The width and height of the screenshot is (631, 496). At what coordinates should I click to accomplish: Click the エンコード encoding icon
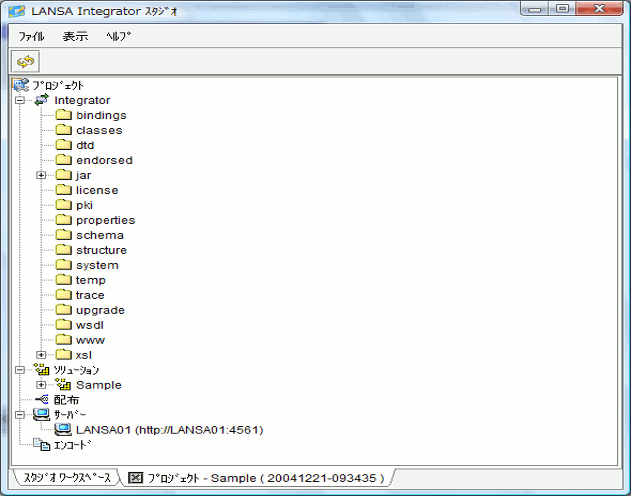pos(41,445)
